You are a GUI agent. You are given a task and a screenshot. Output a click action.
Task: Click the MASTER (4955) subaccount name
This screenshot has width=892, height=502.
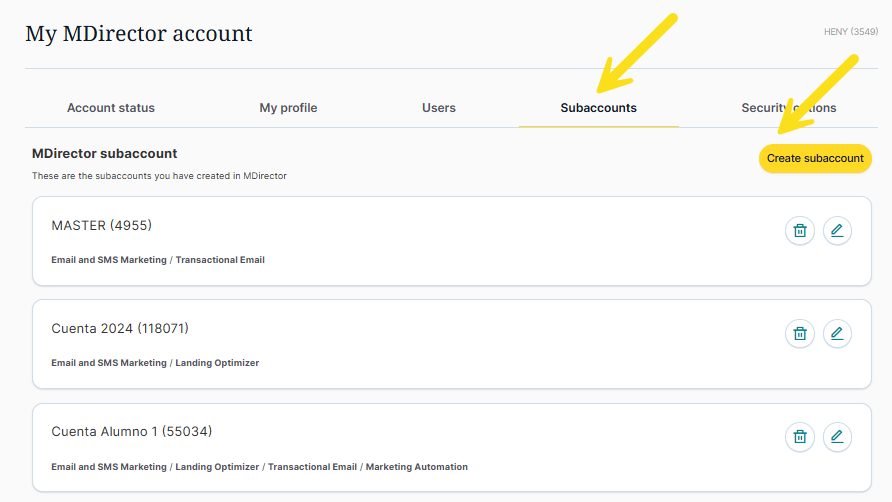[x=101, y=226]
